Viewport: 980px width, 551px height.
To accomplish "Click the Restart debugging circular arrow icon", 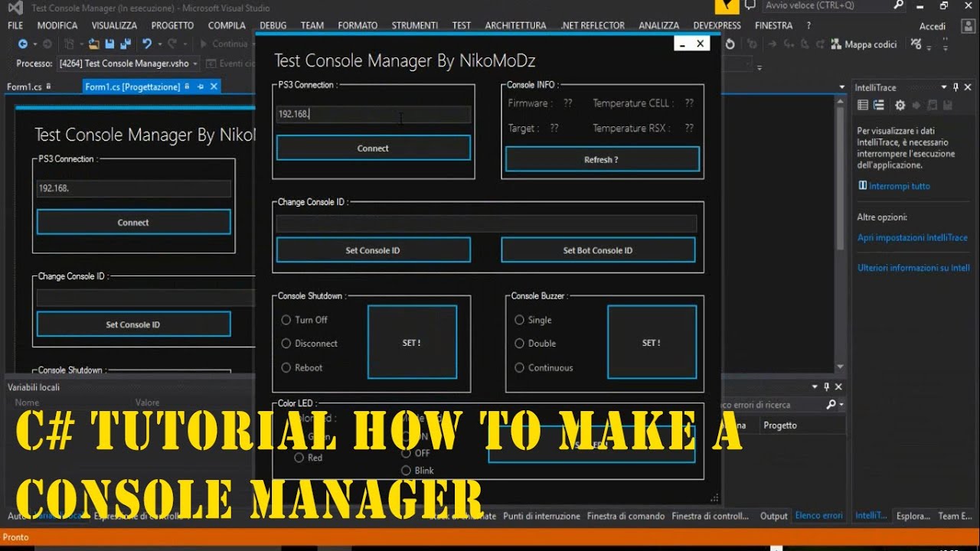I will (730, 44).
